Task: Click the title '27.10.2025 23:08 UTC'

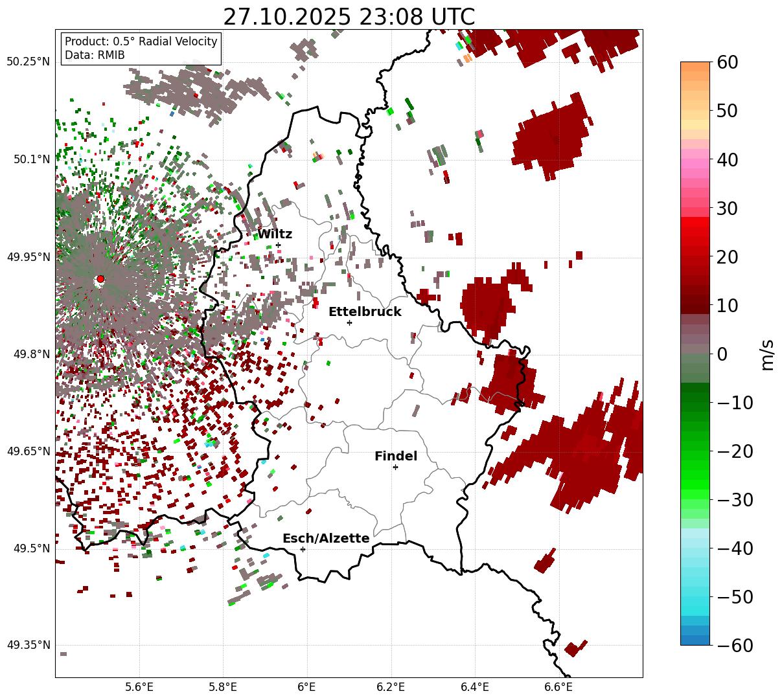Action: 349,17
